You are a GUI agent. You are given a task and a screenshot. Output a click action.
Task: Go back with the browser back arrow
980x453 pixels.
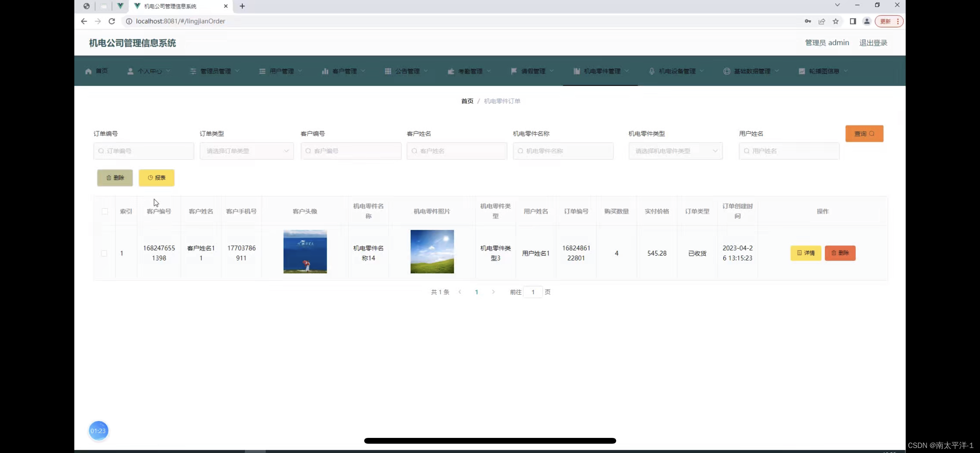point(84,21)
